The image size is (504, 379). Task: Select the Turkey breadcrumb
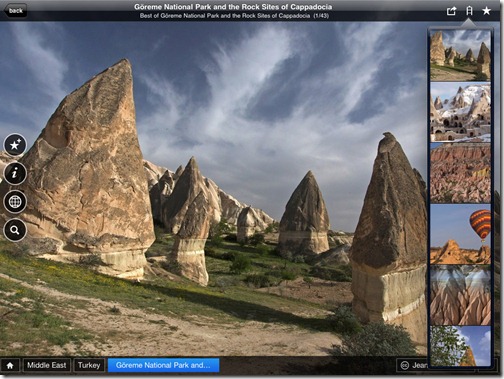point(89,365)
